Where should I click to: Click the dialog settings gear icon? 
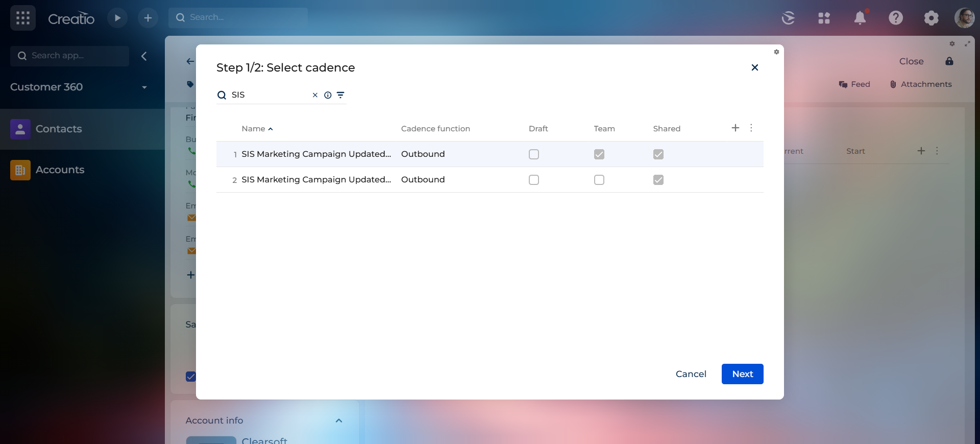point(776,52)
